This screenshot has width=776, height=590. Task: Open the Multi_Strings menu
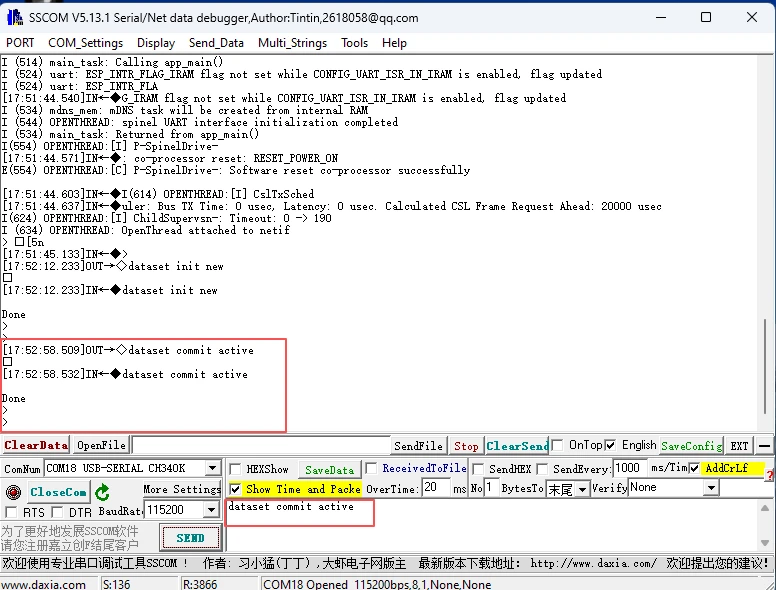click(292, 43)
